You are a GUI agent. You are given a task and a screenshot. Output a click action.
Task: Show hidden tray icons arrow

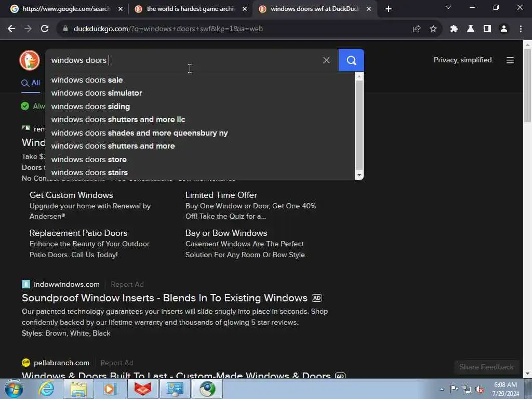pyautogui.click(x=442, y=389)
